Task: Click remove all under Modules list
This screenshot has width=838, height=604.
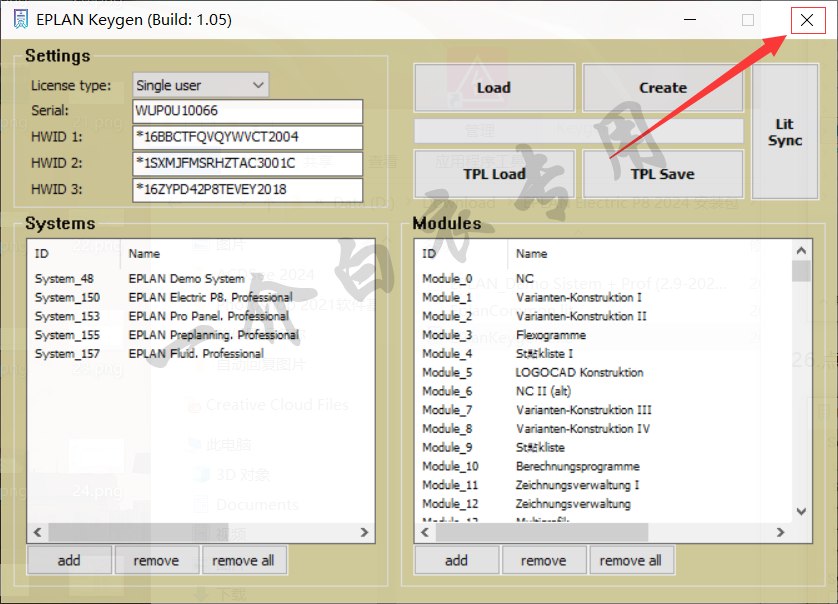Action: point(631,560)
